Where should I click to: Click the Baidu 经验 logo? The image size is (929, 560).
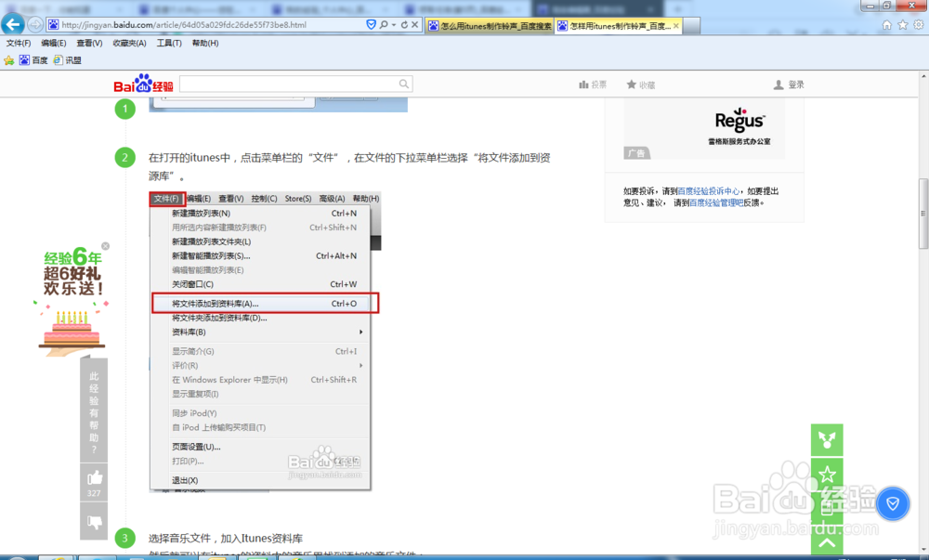tap(143, 84)
